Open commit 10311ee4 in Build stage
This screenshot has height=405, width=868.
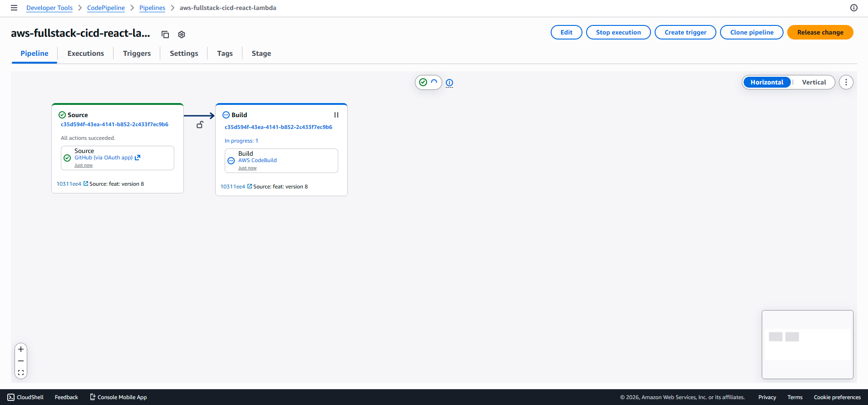(x=232, y=187)
